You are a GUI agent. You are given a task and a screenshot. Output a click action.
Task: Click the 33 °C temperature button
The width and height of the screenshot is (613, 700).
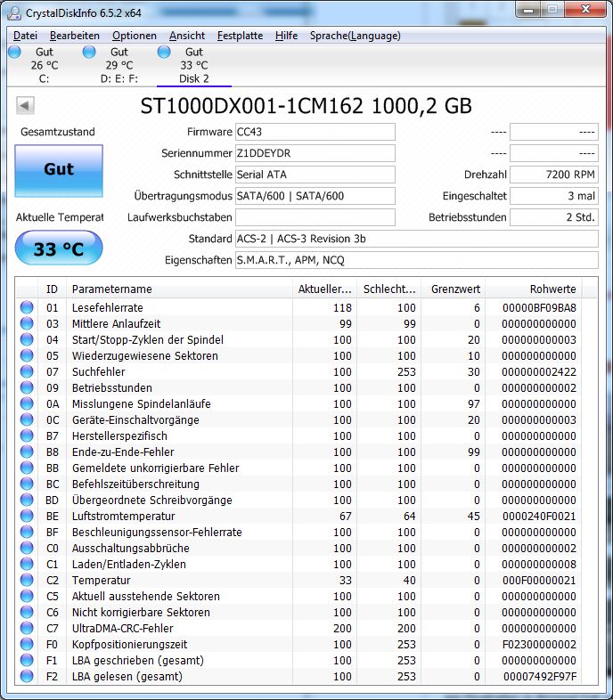pyautogui.click(x=59, y=248)
